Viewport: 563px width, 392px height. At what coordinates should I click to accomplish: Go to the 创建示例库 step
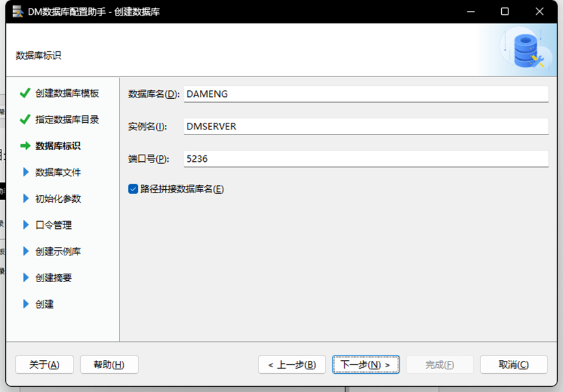58,252
